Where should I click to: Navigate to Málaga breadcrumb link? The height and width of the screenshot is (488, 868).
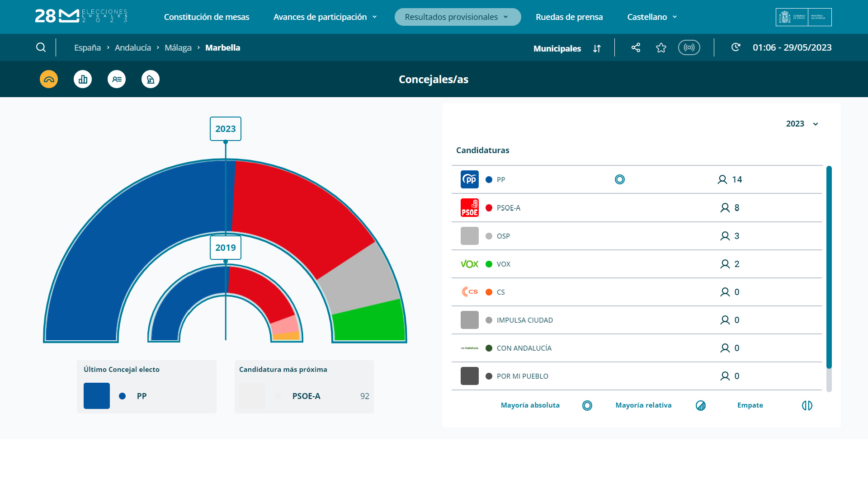(178, 47)
